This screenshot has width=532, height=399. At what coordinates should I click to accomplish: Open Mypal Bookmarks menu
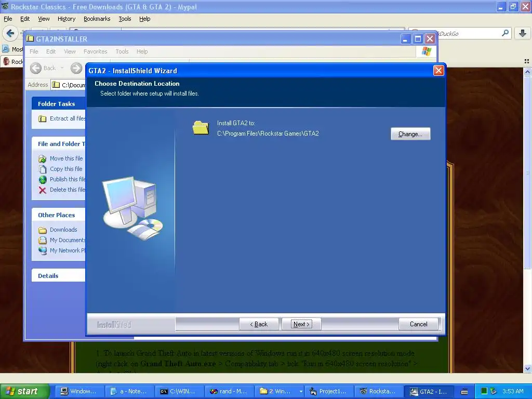pyautogui.click(x=97, y=19)
